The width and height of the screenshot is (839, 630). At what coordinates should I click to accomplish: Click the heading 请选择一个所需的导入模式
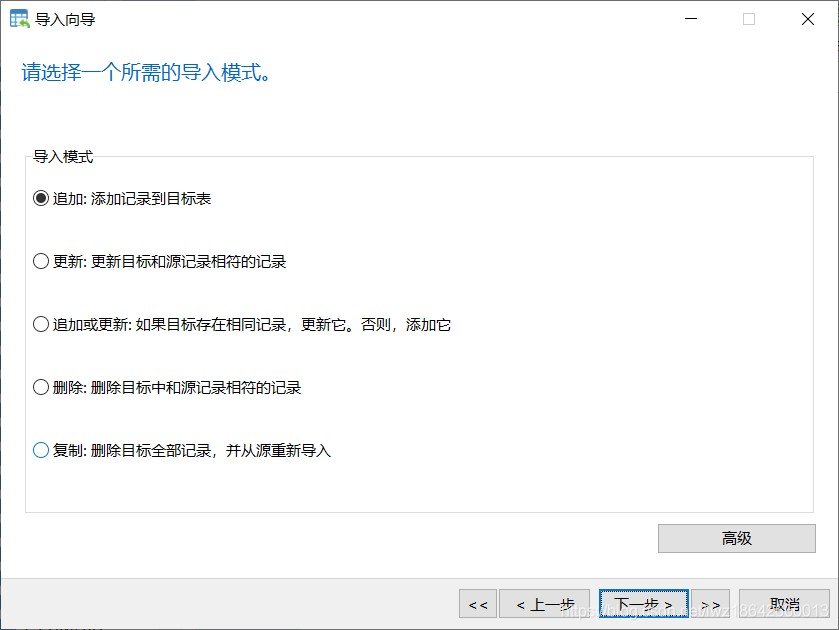pyautogui.click(x=146, y=72)
